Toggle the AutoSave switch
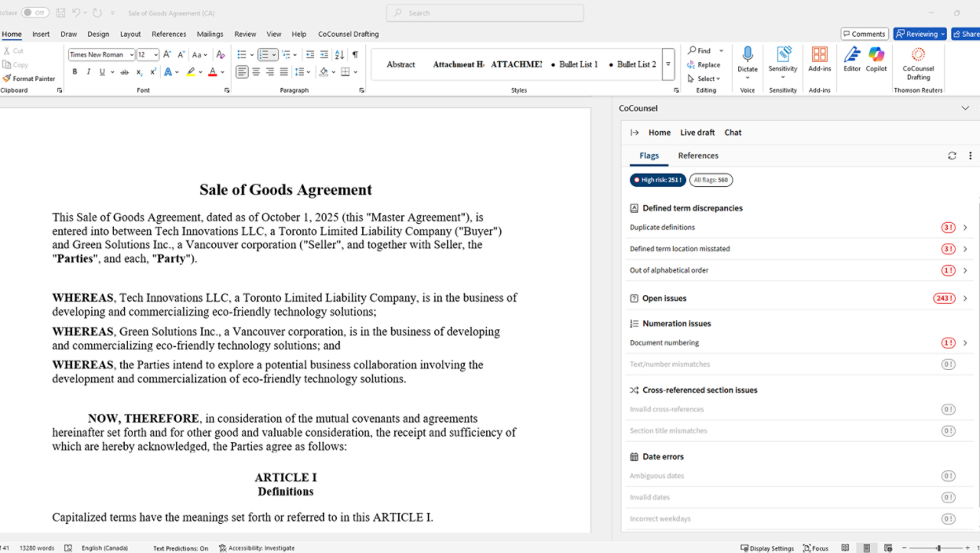980x553 pixels. (x=34, y=13)
